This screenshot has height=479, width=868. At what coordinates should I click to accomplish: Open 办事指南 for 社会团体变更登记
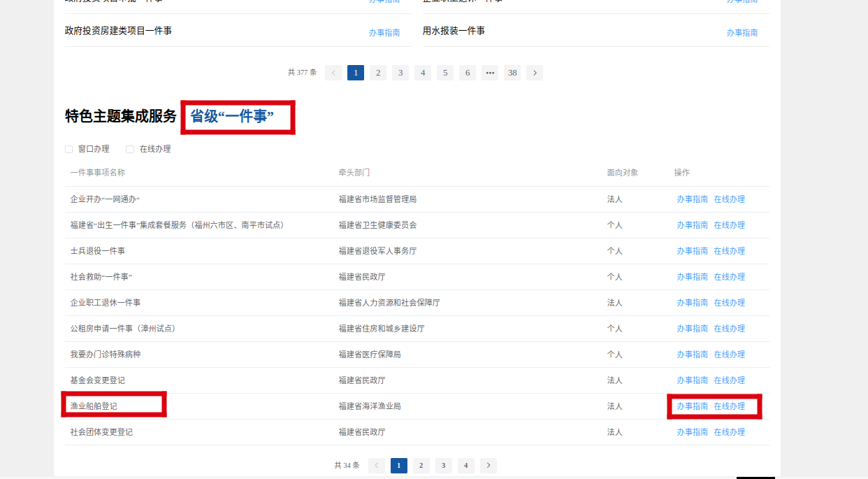[x=693, y=432]
